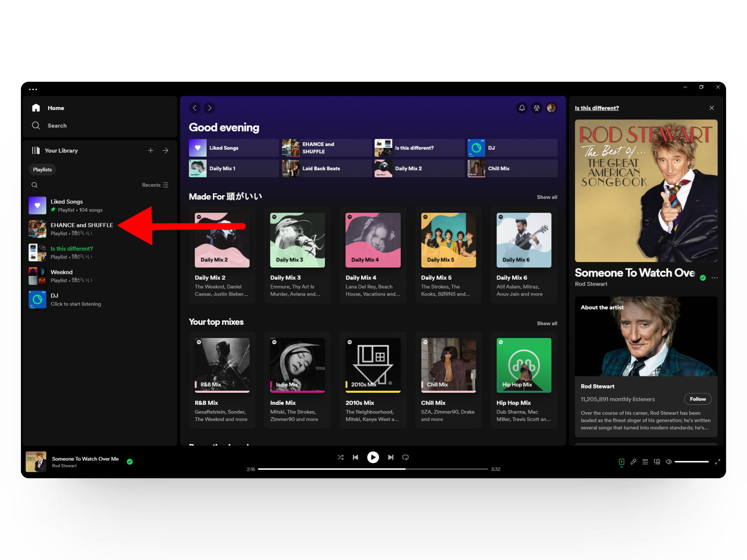The width and height of the screenshot is (747, 560).
Task: Open Recents sort dropdown in library
Action: point(155,185)
